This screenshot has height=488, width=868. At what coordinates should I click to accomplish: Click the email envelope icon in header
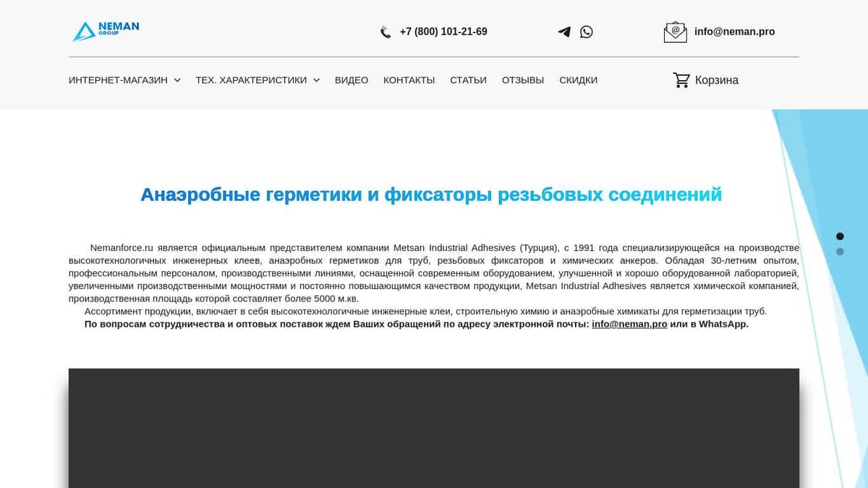(675, 32)
